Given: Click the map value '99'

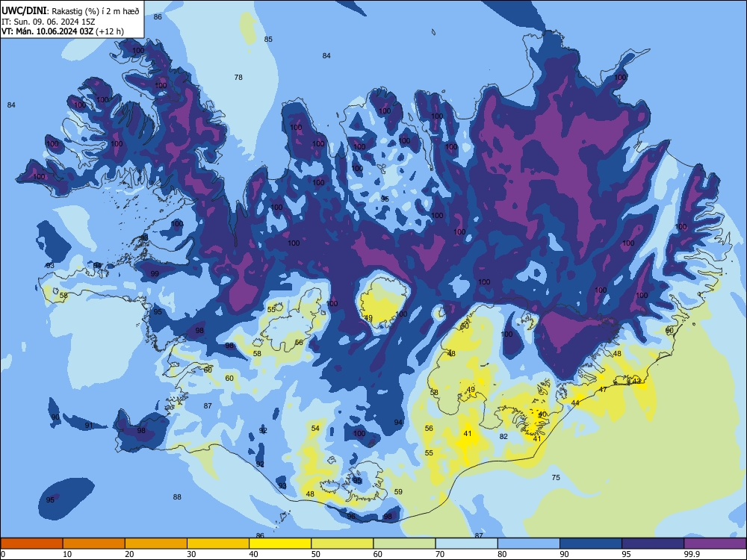Looking at the screenshot, I should (155, 274).
